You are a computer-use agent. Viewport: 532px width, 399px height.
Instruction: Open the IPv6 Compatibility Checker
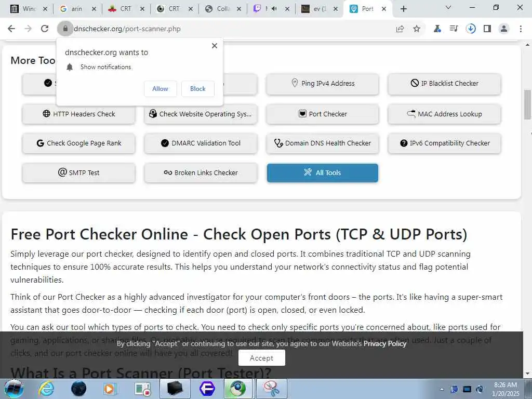point(445,143)
